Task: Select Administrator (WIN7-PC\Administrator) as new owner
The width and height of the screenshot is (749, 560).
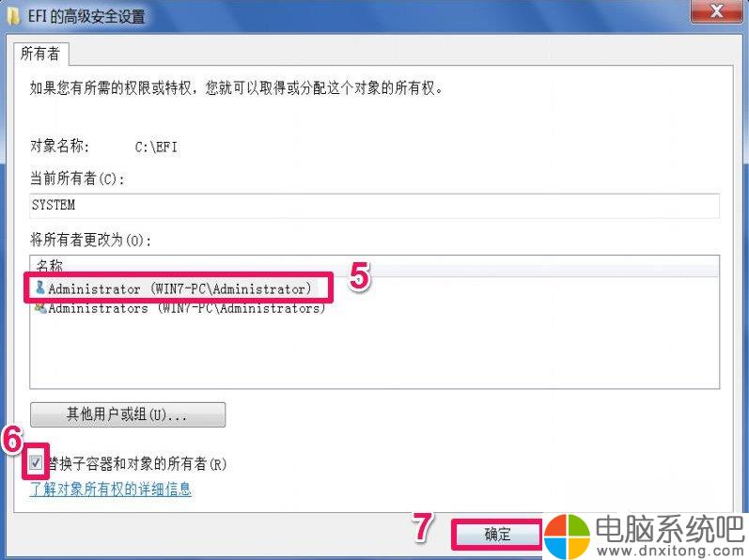Action: [x=174, y=288]
